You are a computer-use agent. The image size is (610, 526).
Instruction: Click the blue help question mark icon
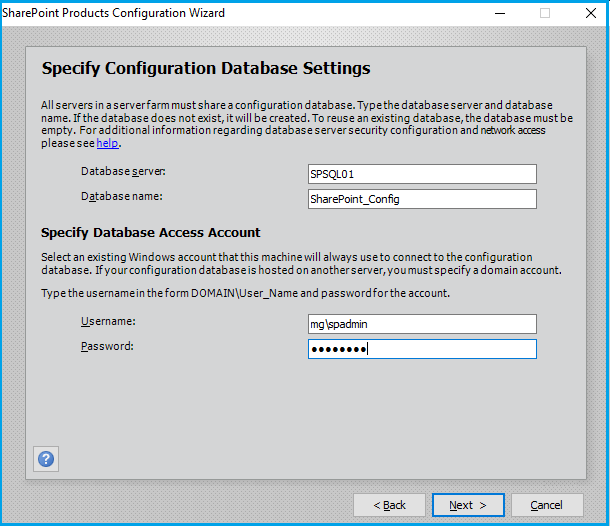click(46, 459)
